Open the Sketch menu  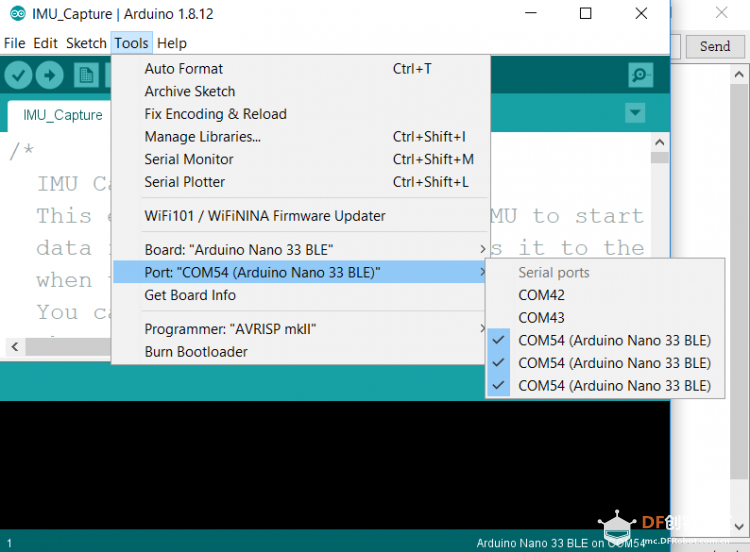pyautogui.click(x=86, y=43)
